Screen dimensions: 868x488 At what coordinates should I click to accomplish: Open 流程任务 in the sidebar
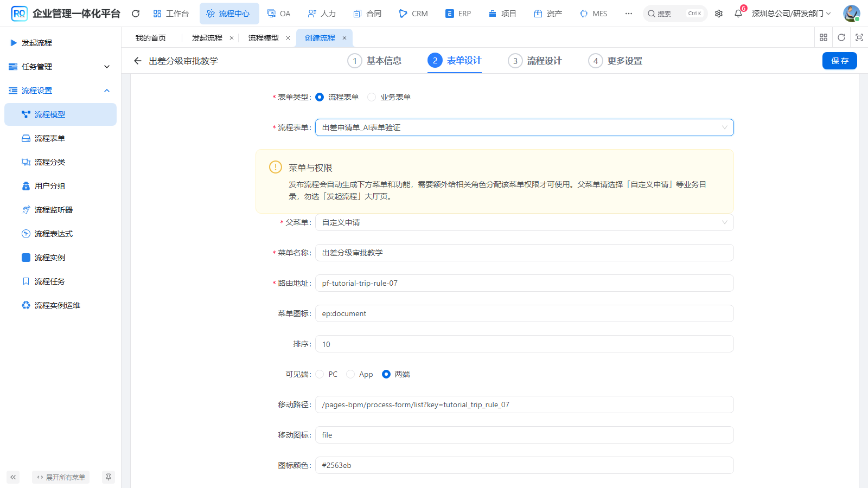60,281
